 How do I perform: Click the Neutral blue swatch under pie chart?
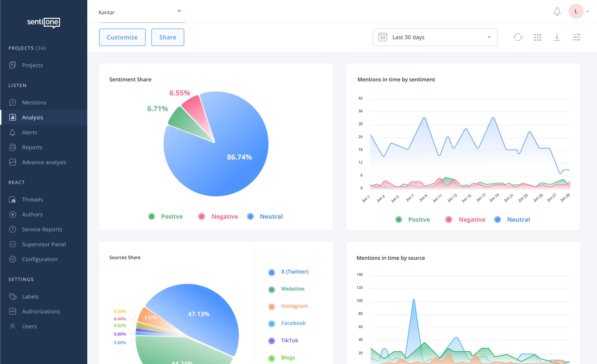click(250, 216)
